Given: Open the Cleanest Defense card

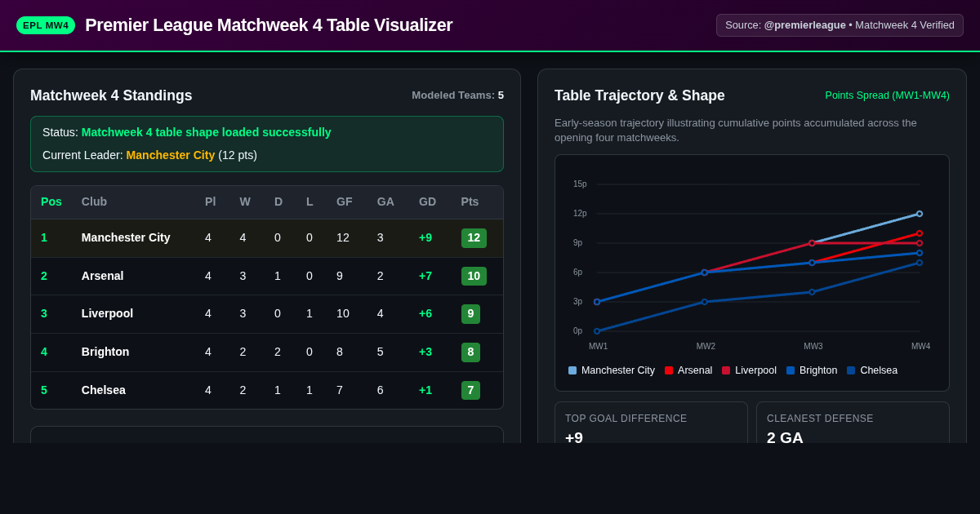Looking at the screenshot, I should pyautogui.click(x=853, y=423).
